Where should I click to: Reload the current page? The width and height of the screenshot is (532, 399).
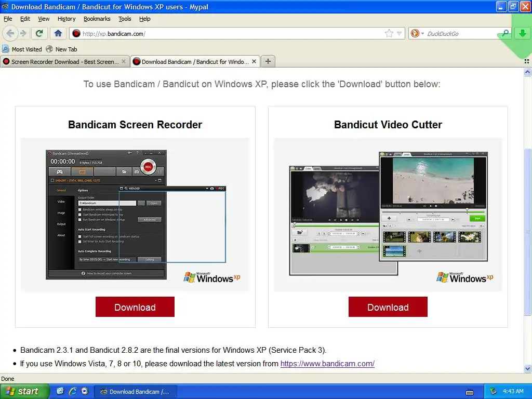pos(39,33)
